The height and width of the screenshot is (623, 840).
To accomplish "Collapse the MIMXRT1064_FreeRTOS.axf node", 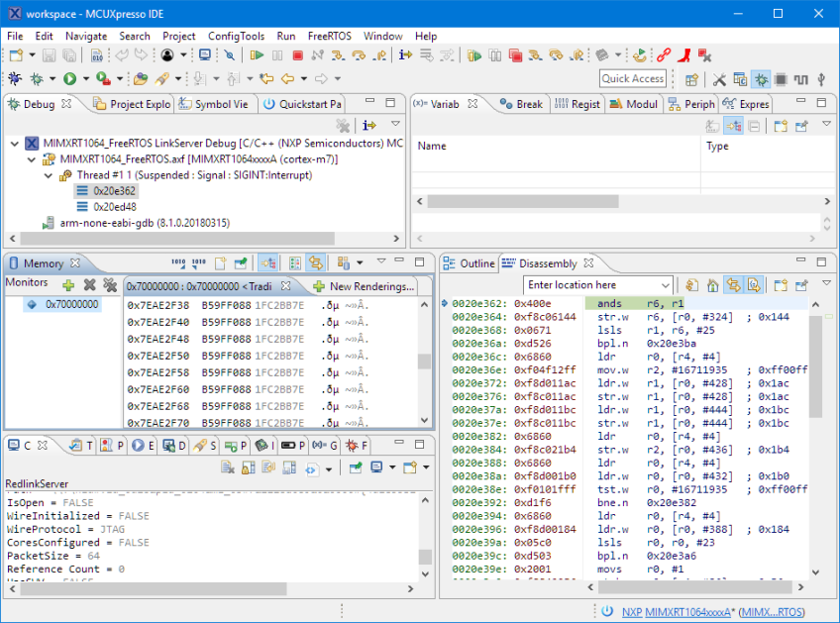I will [32, 159].
